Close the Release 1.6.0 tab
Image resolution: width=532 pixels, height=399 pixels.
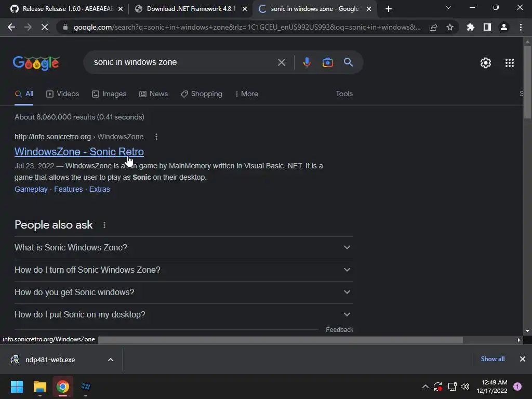tap(121, 9)
